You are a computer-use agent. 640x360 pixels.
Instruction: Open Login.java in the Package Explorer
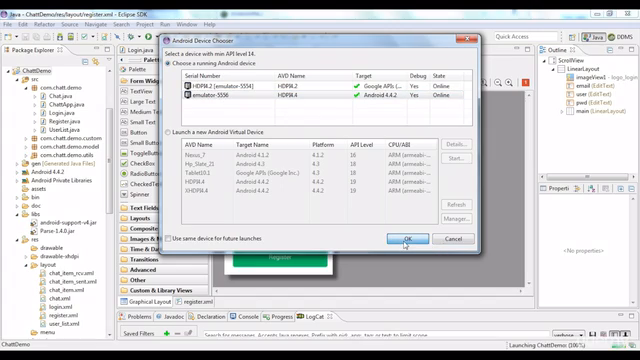point(61,113)
